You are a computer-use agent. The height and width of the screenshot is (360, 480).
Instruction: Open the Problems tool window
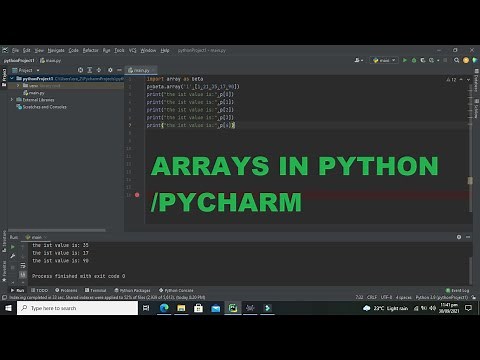66,290
